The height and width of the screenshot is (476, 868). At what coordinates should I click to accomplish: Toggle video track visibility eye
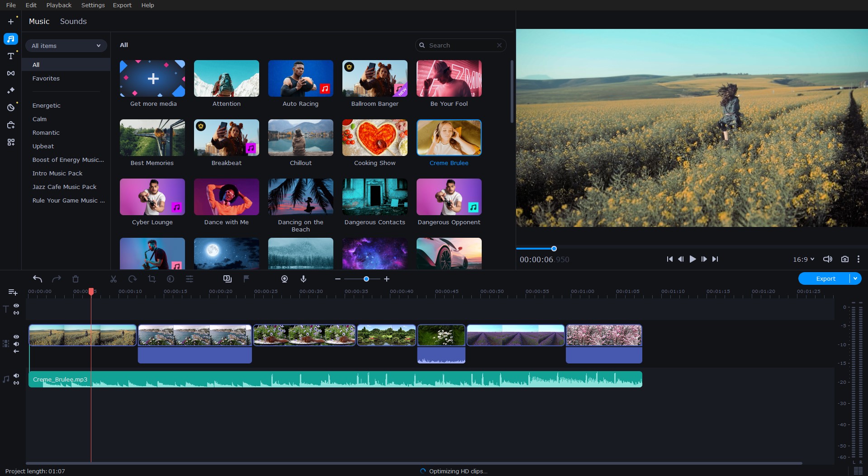16,337
